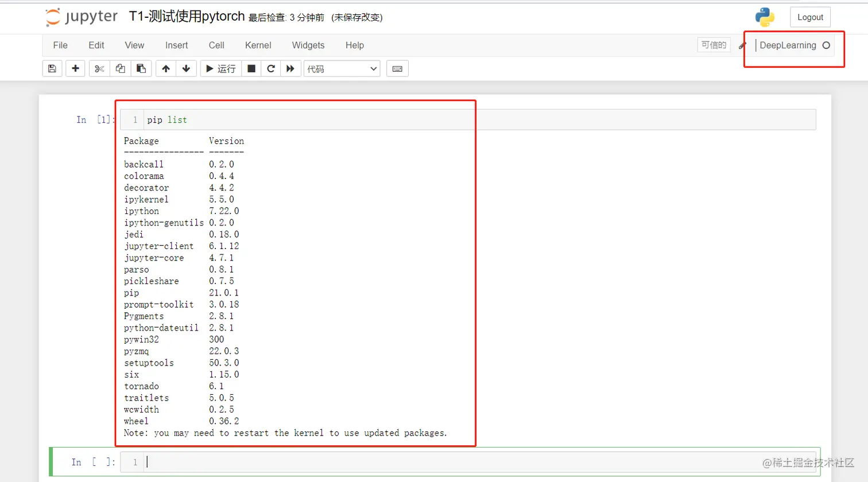This screenshot has width=868, height=482.
Task: Click the pip 21.0.1 output row
Action: tap(181, 293)
